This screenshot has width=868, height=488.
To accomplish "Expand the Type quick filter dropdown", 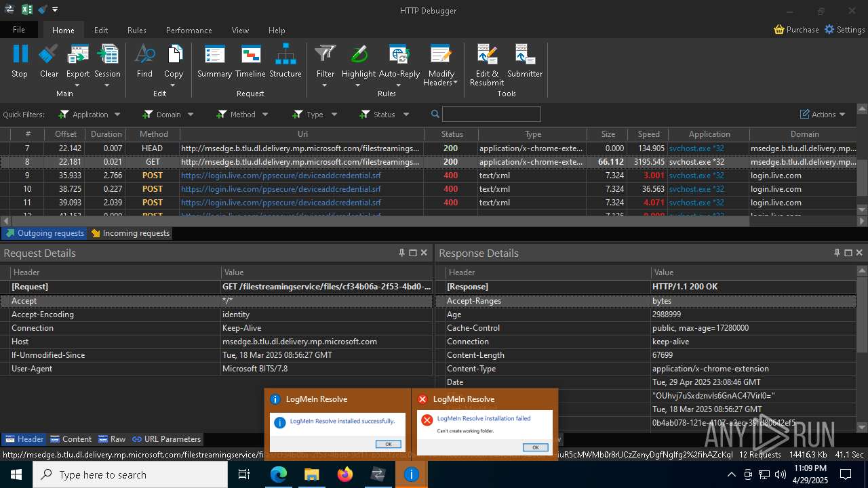I will point(334,115).
